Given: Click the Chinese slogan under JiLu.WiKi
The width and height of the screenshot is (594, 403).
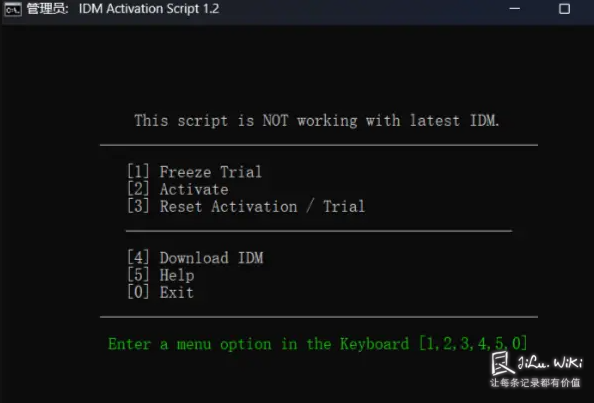Looking at the screenshot, I should click(535, 383).
